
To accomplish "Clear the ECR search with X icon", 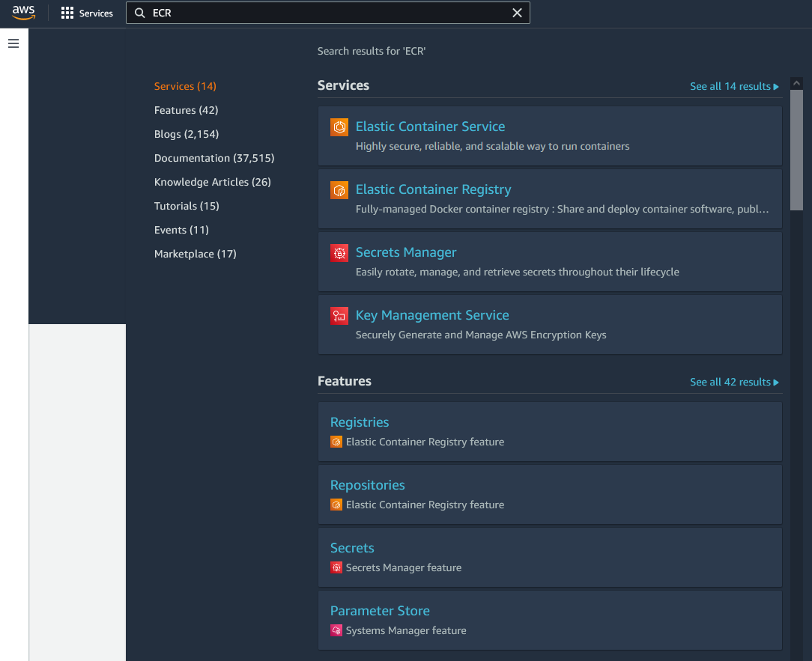I will coord(517,13).
